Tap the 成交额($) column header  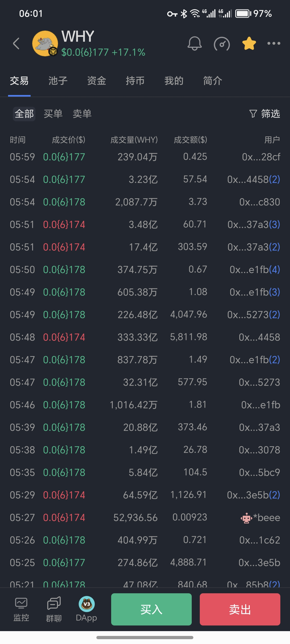(190, 140)
